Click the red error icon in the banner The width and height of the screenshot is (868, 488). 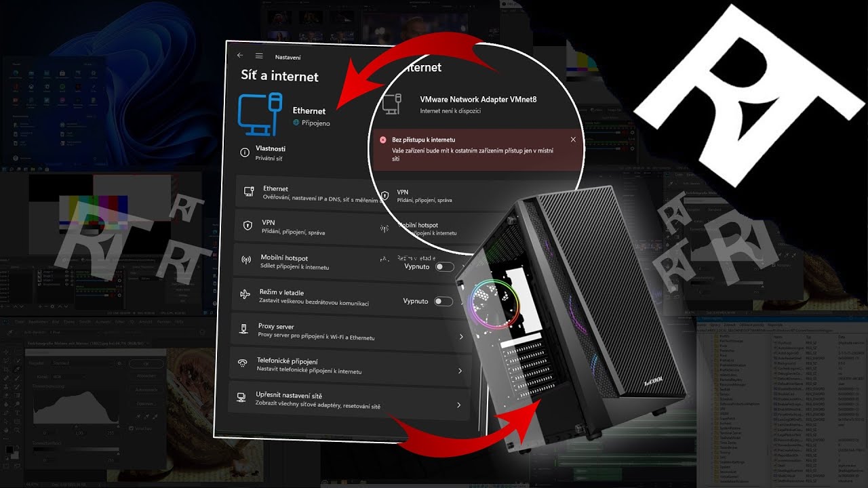[x=382, y=140]
